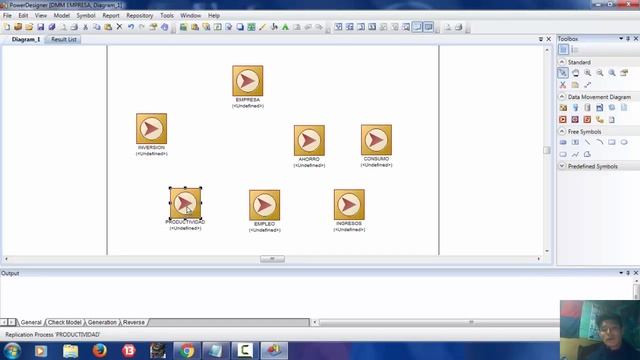The height and width of the screenshot is (360, 640).
Task: Select the CONSUMO process symbol
Action: [x=376, y=140]
